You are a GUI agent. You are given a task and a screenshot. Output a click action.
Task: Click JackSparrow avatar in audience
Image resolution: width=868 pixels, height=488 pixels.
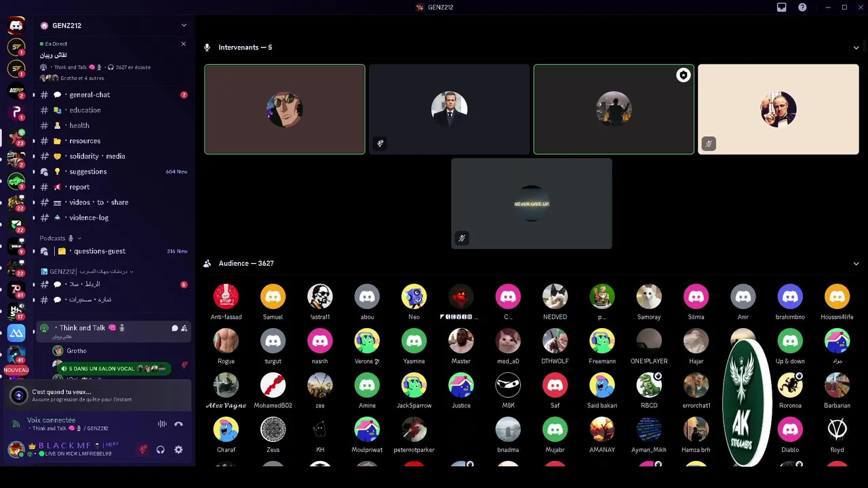(414, 385)
